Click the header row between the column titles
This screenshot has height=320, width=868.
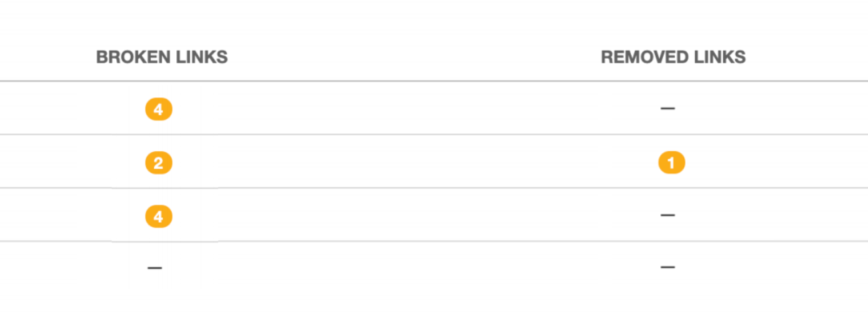414,57
